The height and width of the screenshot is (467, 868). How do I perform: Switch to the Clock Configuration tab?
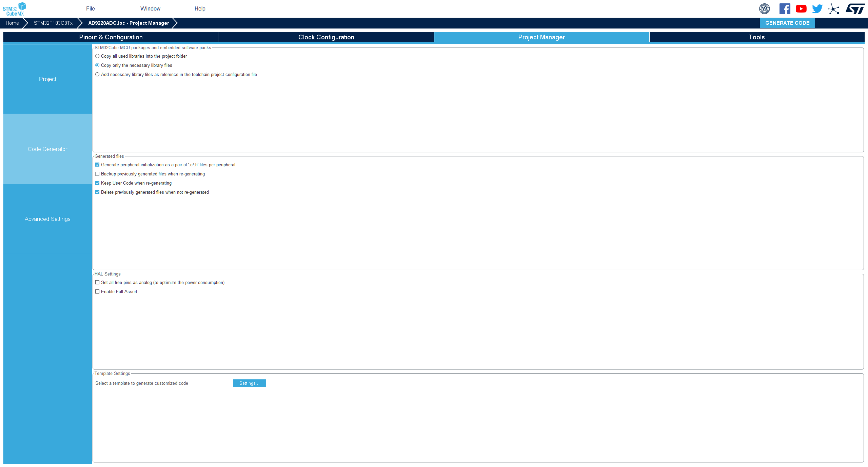point(326,37)
